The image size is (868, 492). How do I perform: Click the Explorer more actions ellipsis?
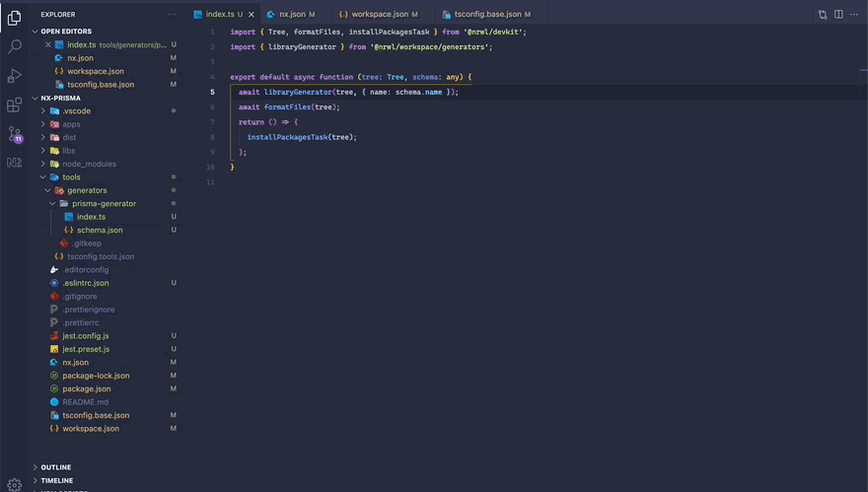coord(173,15)
